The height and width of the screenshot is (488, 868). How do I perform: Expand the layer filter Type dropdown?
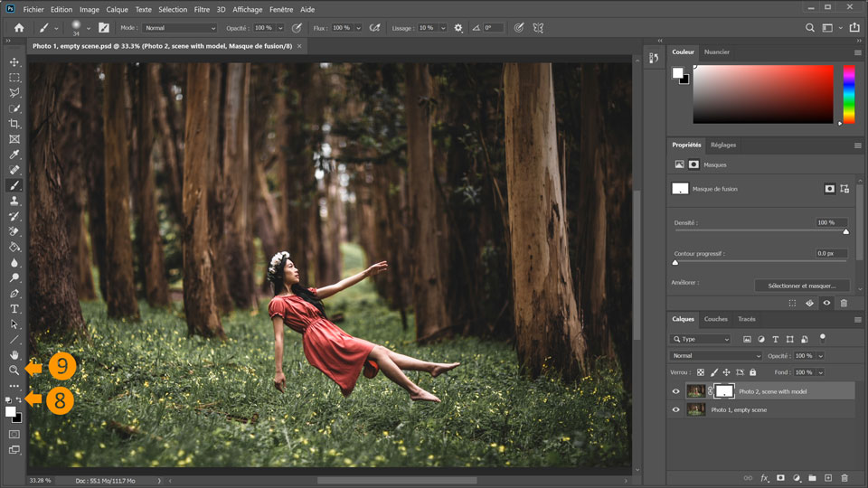701,339
